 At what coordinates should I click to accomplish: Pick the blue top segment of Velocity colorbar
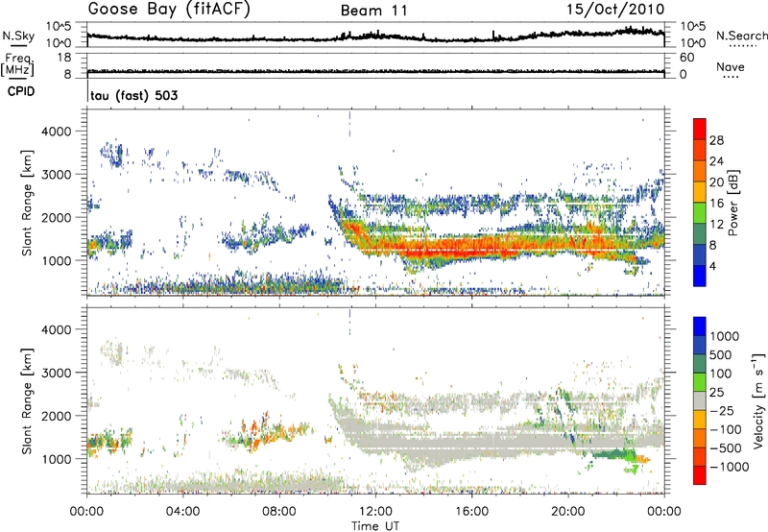coord(700,326)
